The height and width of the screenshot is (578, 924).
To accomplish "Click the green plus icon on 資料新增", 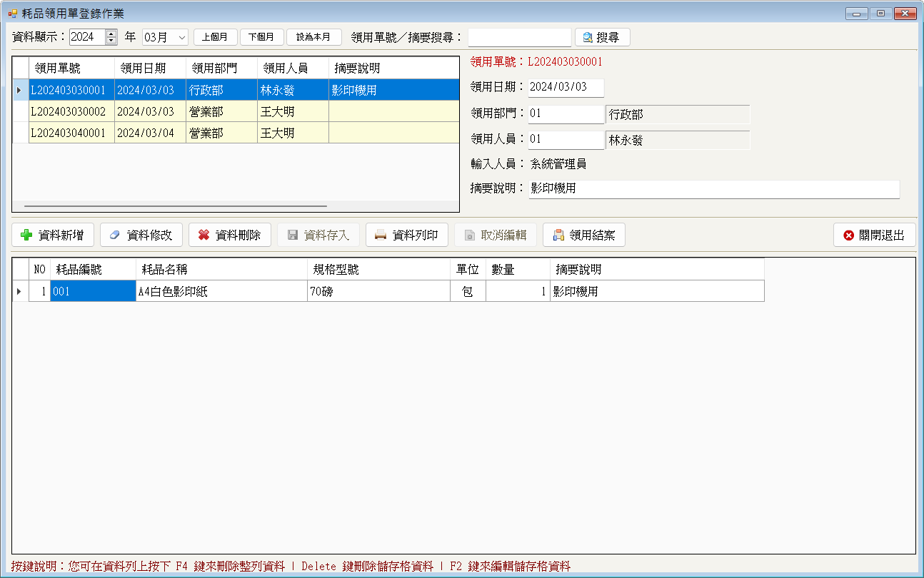I will pyautogui.click(x=26, y=235).
